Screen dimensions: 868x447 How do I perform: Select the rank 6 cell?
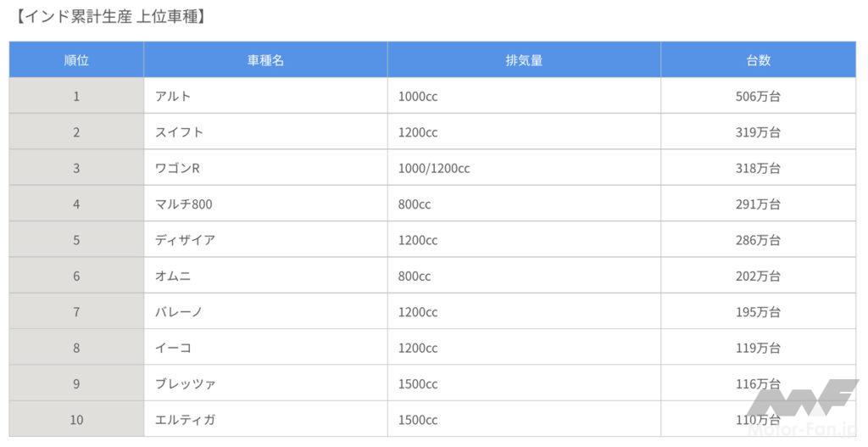(x=76, y=277)
